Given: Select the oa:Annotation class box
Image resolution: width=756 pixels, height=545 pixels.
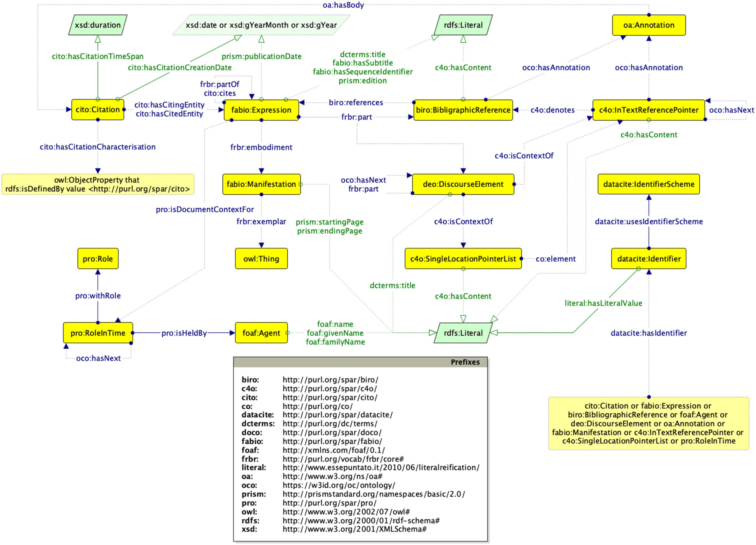Looking at the screenshot, I should (649, 25).
